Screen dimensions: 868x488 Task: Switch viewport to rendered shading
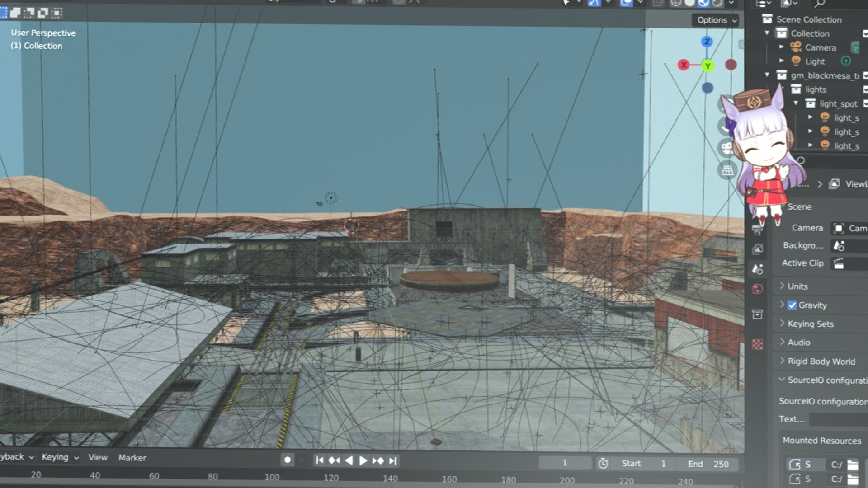tap(717, 3)
